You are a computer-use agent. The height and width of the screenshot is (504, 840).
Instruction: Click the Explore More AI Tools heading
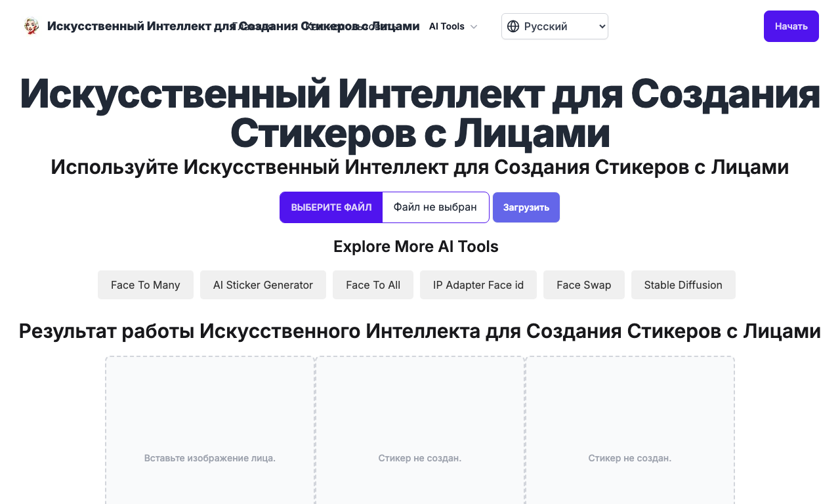tap(416, 247)
